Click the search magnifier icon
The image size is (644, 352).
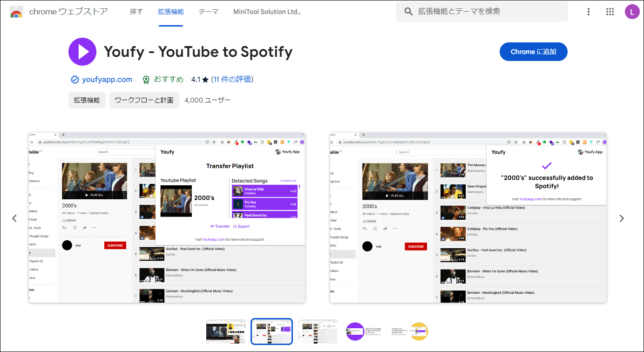pos(409,12)
